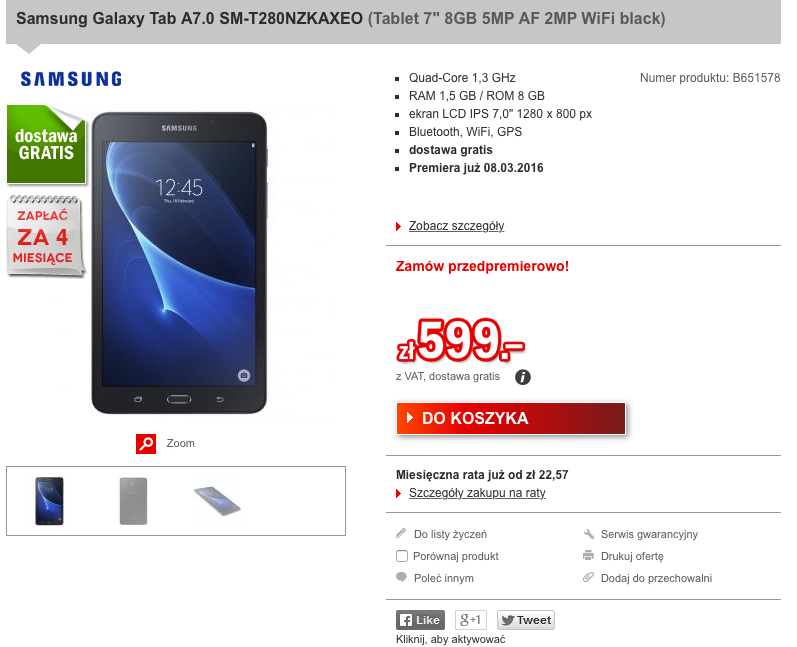The width and height of the screenshot is (797, 647).
Task: Click the red Zoom magnifier icon
Action: click(146, 444)
